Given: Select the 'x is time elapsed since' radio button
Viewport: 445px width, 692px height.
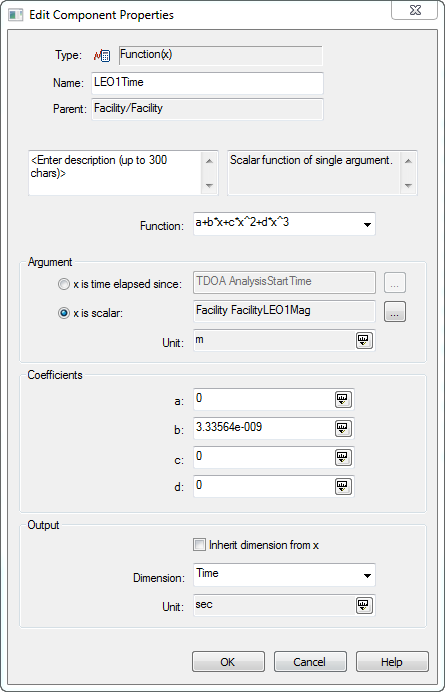Looking at the screenshot, I should tap(64, 285).
